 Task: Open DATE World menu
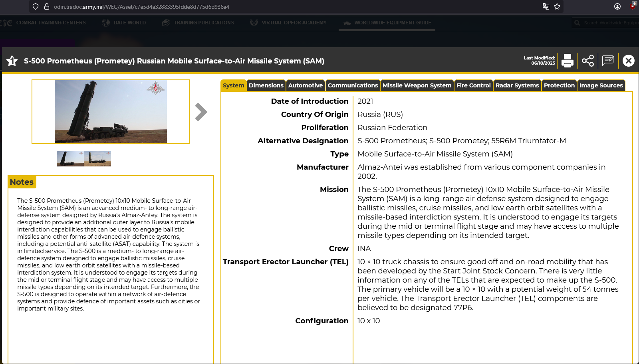[x=124, y=23]
